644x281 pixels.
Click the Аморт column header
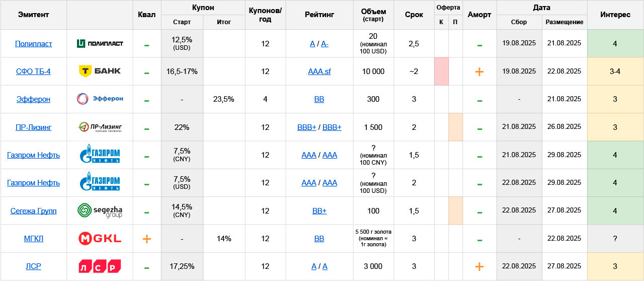point(479,15)
